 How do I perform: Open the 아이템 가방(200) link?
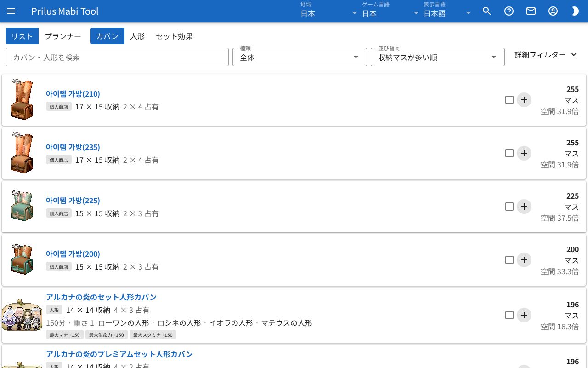tap(73, 254)
